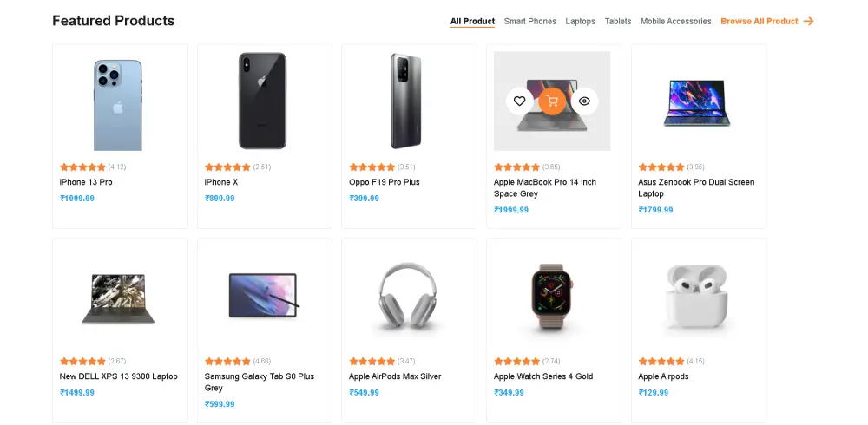
Task: View Mobile Accessories tab
Action: (x=675, y=21)
